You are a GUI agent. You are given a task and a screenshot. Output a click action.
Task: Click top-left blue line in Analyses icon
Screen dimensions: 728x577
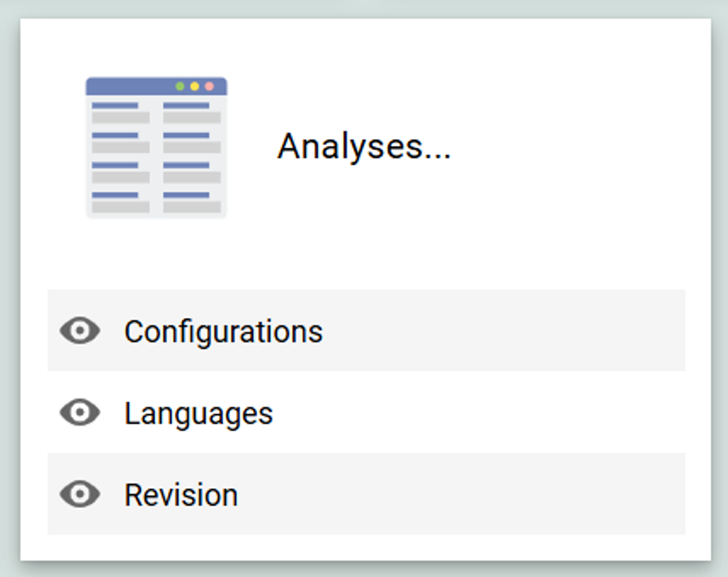115,105
